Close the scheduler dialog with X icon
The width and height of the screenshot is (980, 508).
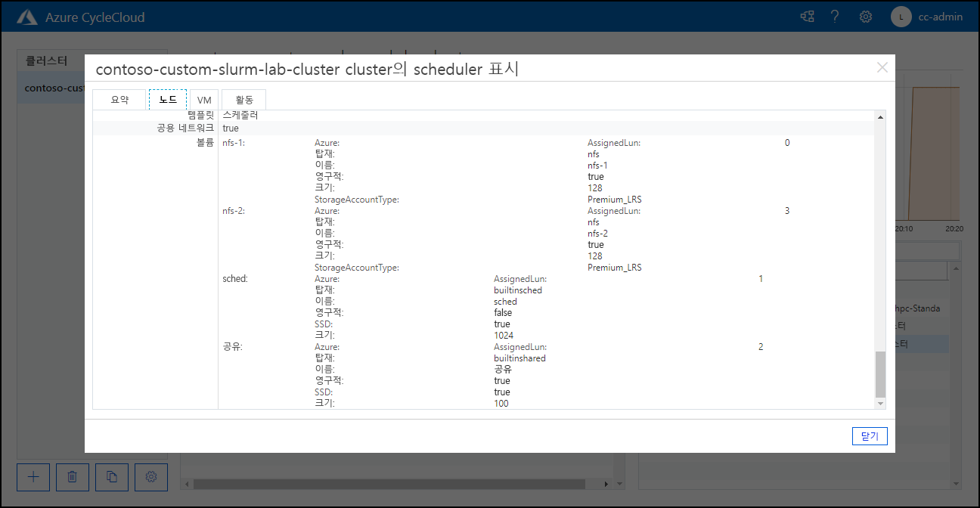882,67
